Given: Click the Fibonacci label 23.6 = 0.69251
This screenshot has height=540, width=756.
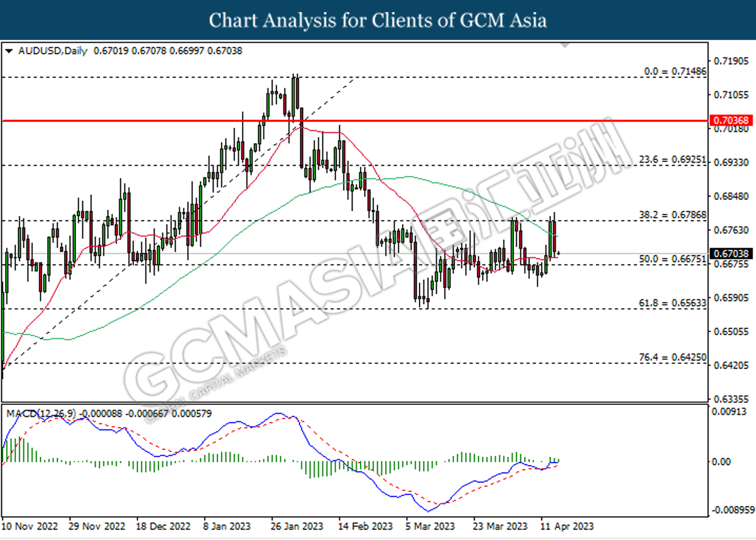Looking at the screenshot, I should coord(673,160).
